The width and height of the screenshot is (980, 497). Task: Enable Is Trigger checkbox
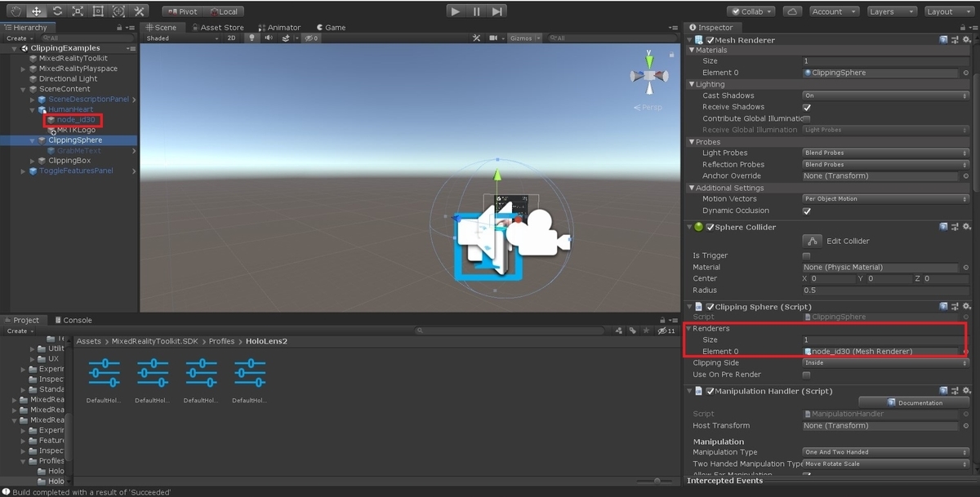(x=807, y=255)
